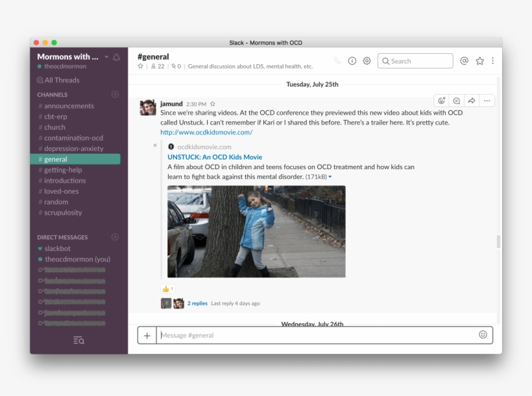The image size is (532, 396).
Task: Open the random channel
Action: [56, 202]
